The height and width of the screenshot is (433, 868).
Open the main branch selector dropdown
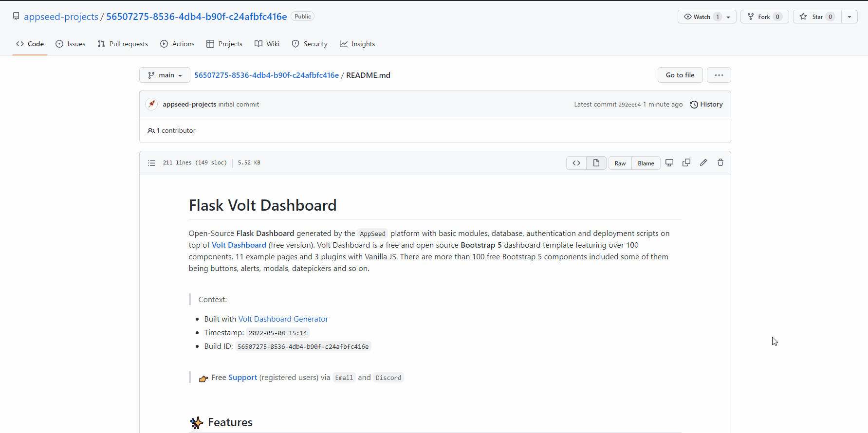coord(165,75)
